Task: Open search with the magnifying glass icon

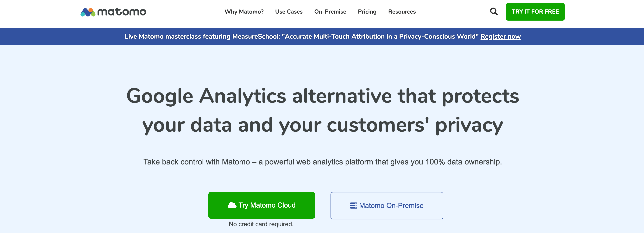Action: 494,11
